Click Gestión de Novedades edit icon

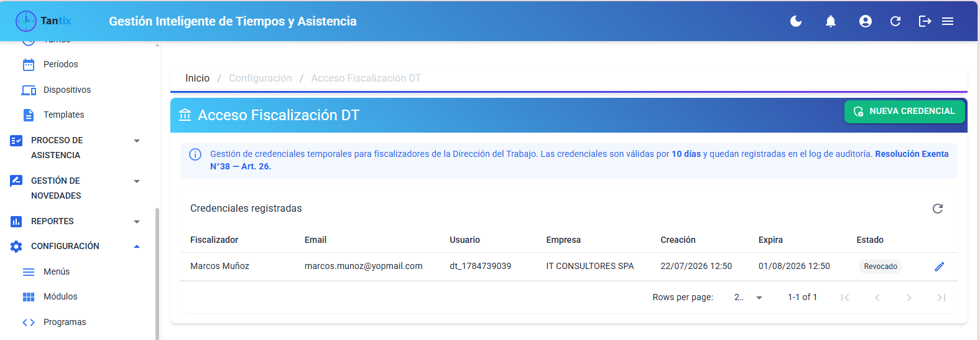click(x=16, y=181)
